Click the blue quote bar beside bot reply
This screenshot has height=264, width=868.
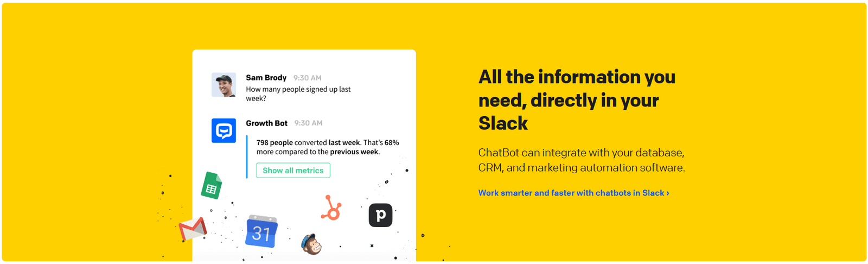click(x=247, y=156)
